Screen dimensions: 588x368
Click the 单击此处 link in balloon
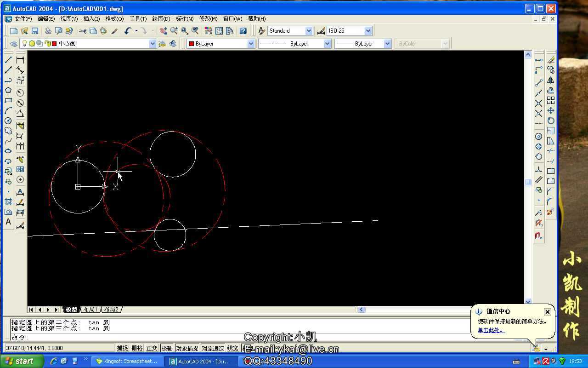491,330
